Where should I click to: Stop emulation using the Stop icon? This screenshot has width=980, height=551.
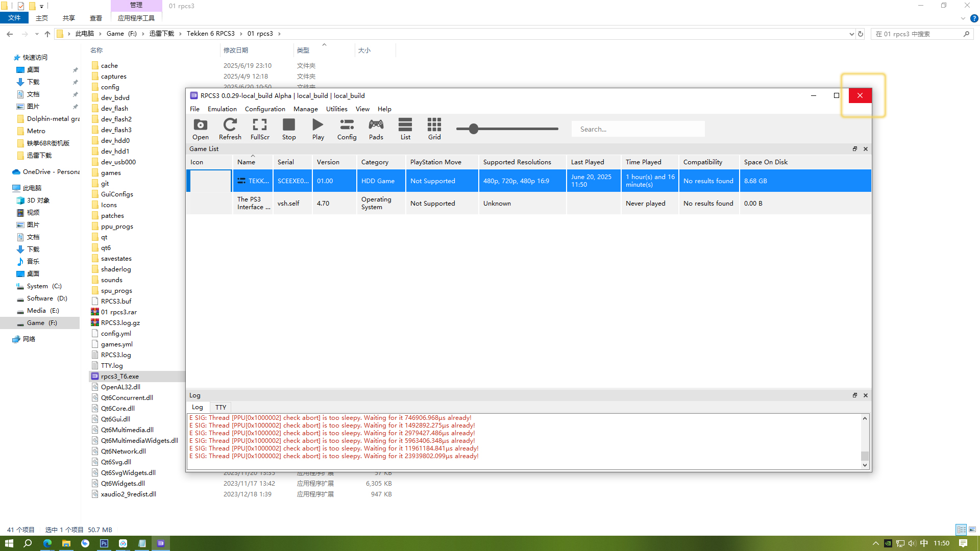pos(289,130)
